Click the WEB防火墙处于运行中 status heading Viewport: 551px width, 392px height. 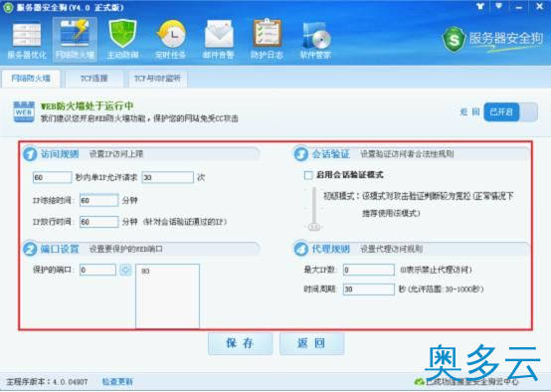pos(88,105)
